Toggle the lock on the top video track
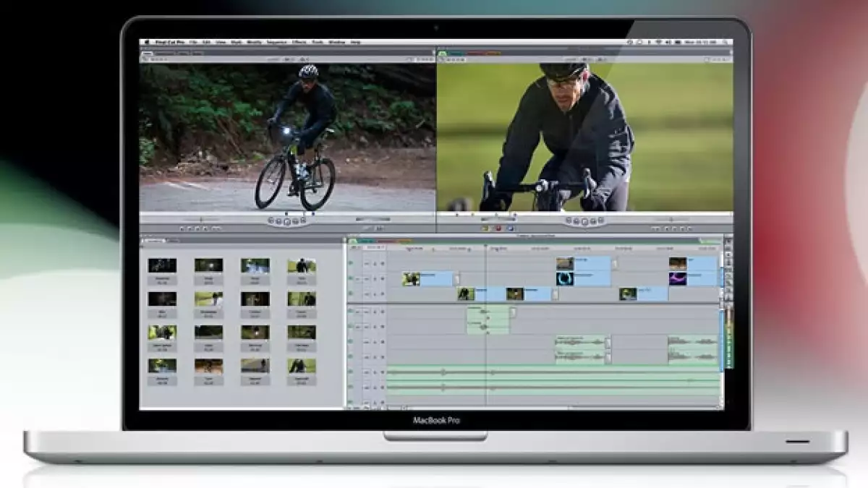Screen dimensions: 868x488 point(374,263)
